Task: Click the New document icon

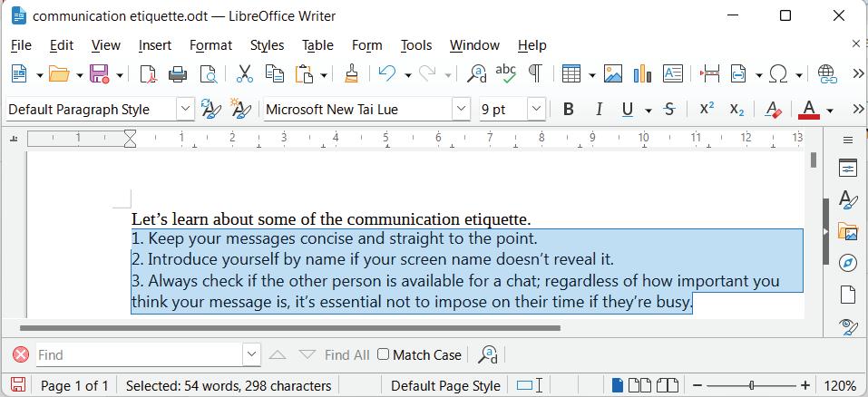Action: coord(19,73)
